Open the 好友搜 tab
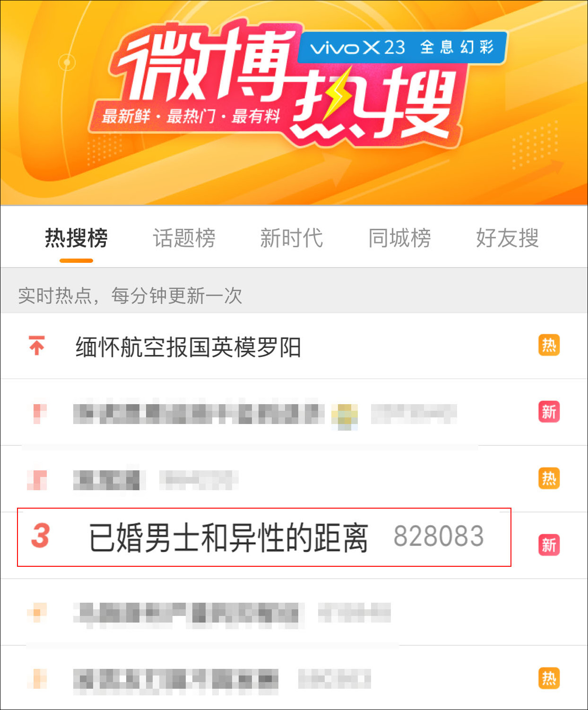Screen dimensions: 588x710 coord(507,238)
